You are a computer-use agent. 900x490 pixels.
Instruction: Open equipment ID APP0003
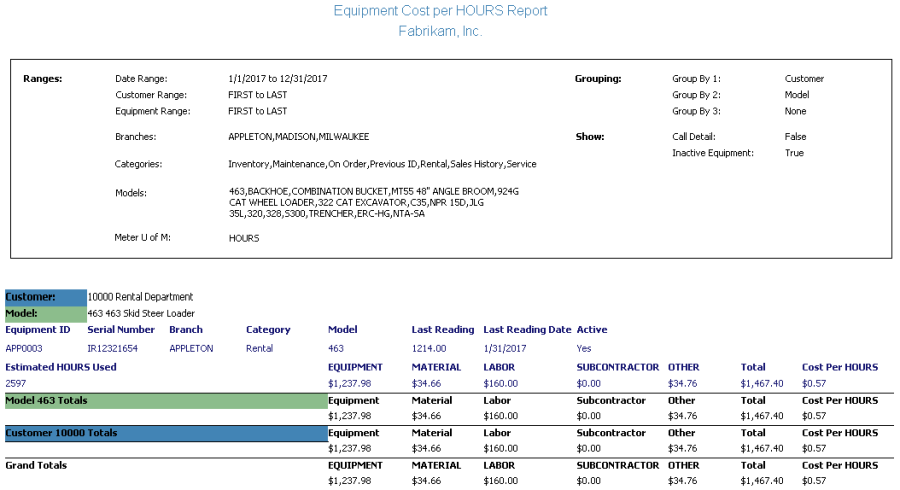pyautogui.click(x=24, y=349)
